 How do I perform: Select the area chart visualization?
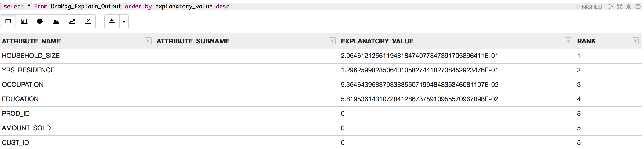(56, 21)
